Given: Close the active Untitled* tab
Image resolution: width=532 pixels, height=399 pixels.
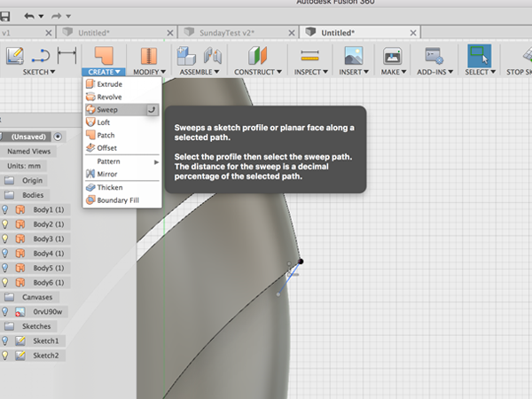Looking at the screenshot, I should click(x=413, y=33).
